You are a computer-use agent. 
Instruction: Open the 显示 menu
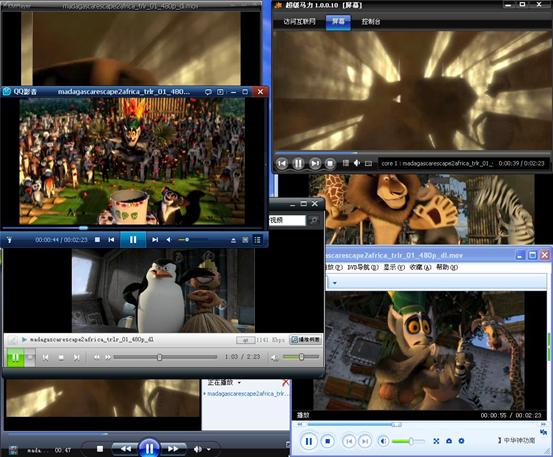coord(394,267)
